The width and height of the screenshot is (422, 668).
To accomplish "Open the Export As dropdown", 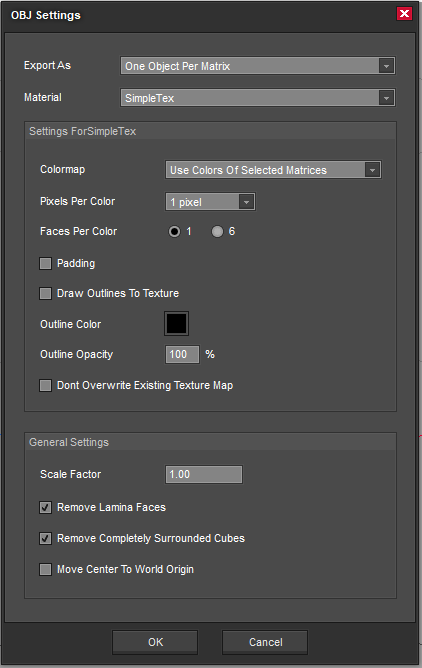I will click(x=258, y=66).
